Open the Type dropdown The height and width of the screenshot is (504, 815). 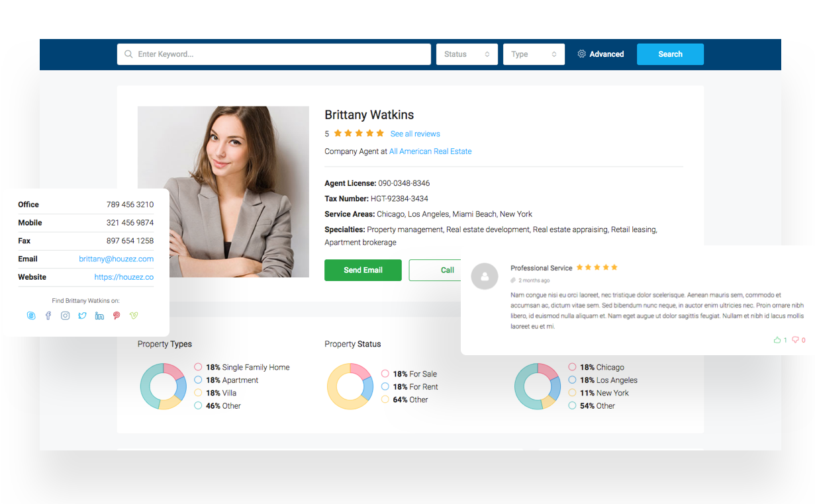[534, 54]
